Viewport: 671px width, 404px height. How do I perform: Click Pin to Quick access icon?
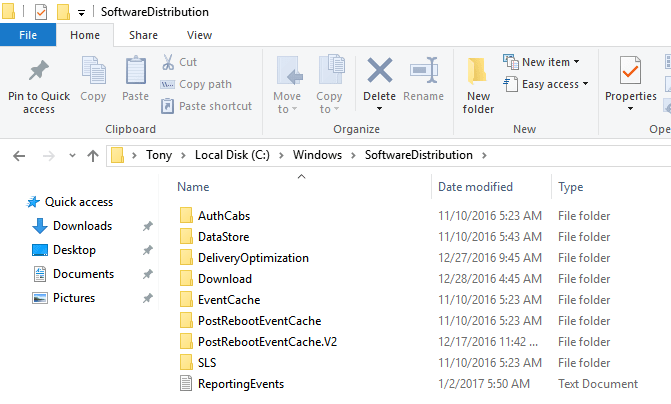39,71
